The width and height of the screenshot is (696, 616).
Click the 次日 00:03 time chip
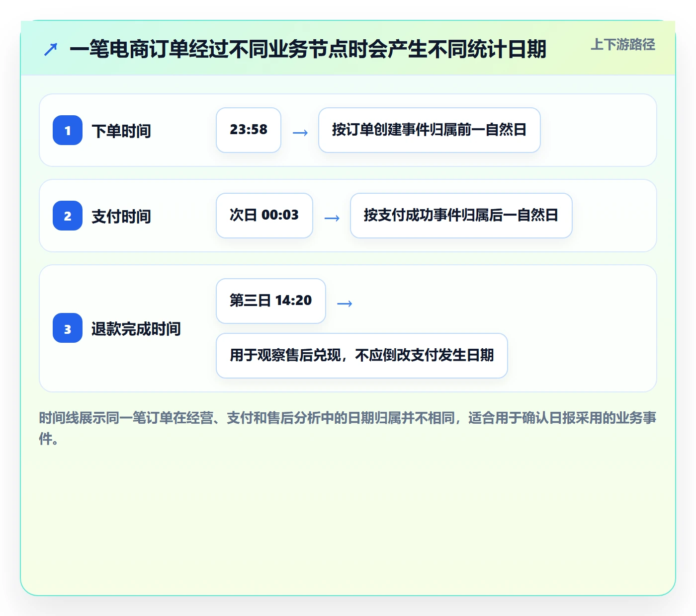(x=264, y=216)
